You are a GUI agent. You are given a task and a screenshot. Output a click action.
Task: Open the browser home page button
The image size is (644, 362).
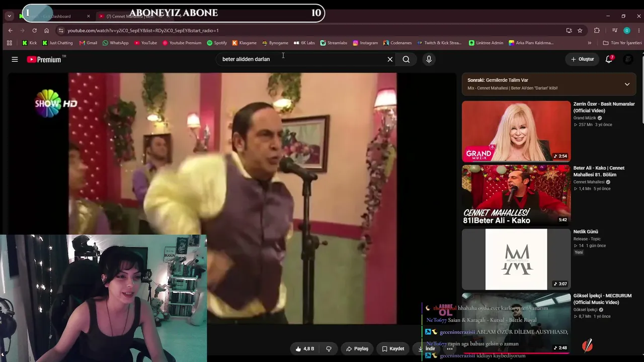(46, 30)
